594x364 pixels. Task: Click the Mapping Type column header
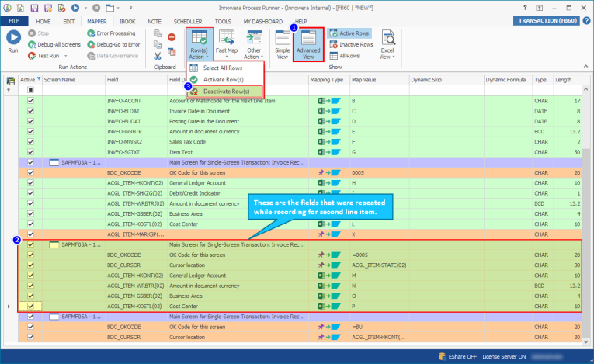point(326,80)
